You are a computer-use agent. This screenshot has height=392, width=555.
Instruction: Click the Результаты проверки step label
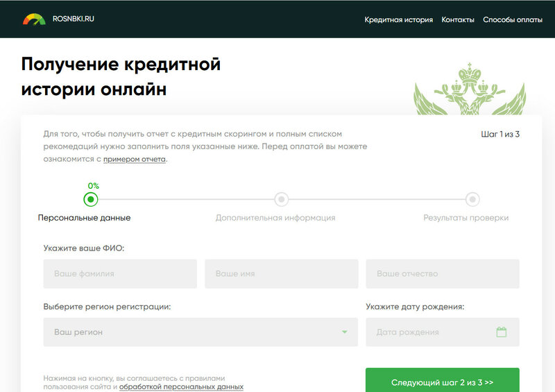click(466, 218)
